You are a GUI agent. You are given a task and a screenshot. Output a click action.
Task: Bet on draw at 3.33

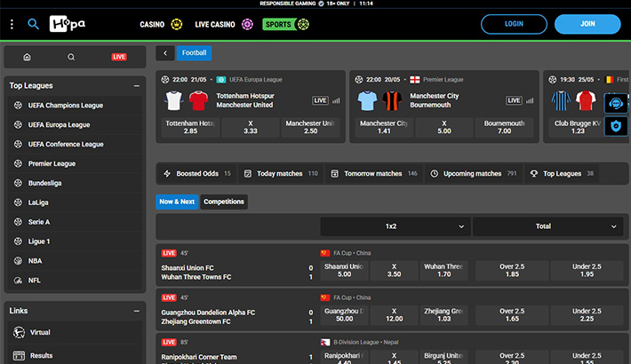click(x=251, y=127)
